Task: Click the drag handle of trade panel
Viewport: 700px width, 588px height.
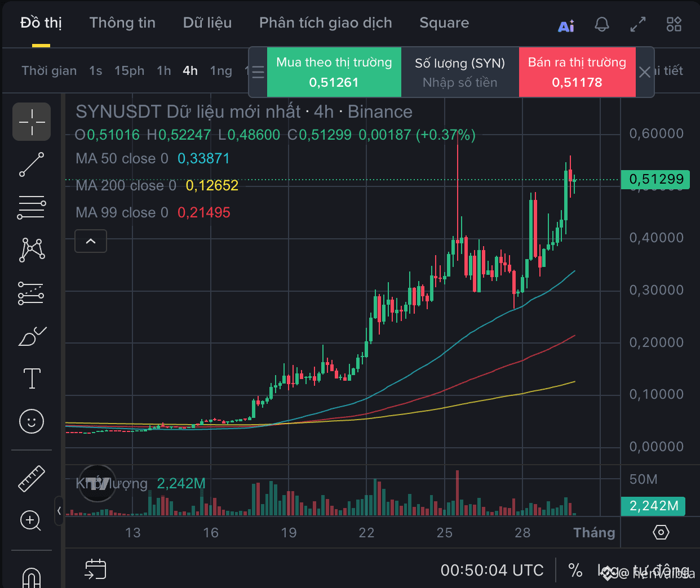Action: [x=258, y=72]
